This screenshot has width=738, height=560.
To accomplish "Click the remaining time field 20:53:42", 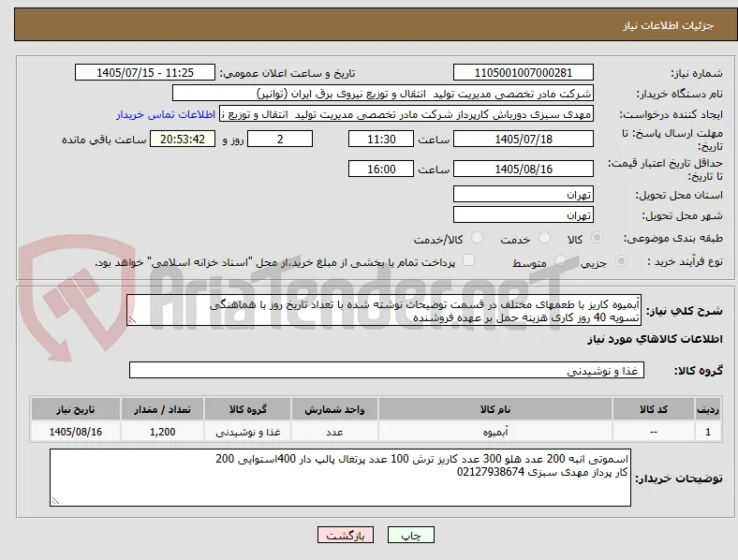I will 183,139.
